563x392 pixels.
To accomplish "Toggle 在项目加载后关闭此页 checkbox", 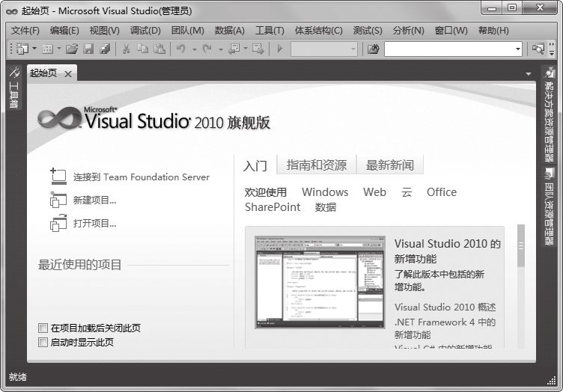I will (43, 328).
